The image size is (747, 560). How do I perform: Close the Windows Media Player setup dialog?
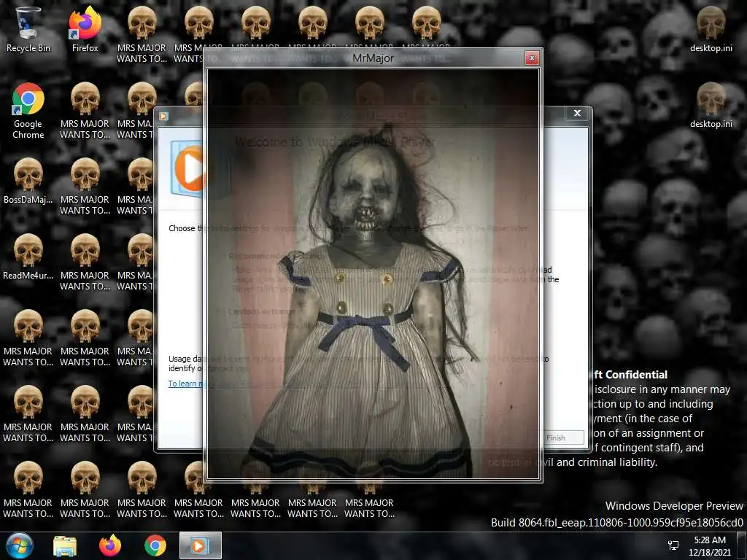coord(577,113)
